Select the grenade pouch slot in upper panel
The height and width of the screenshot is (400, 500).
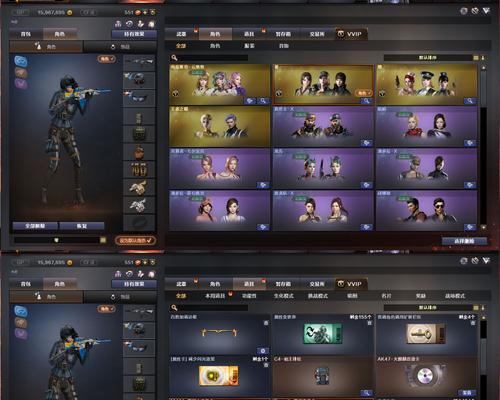tap(139, 152)
